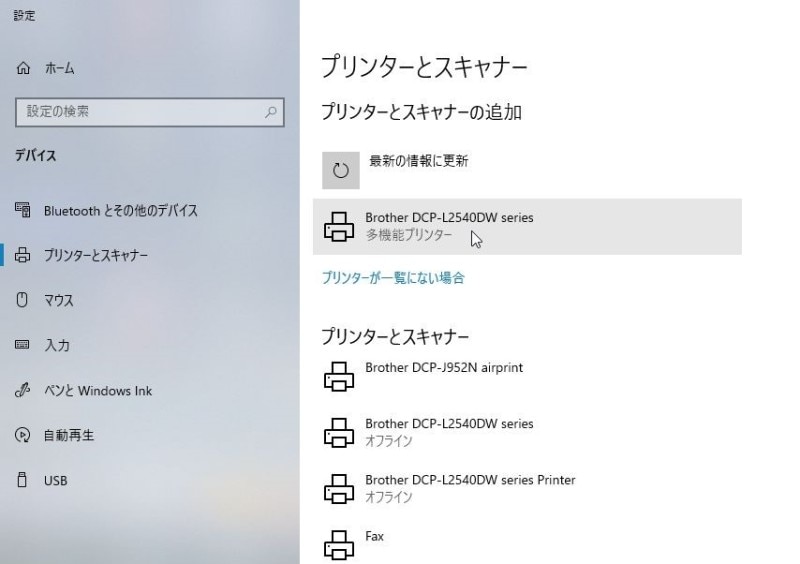Open the 入力 settings page
This screenshot has width=800, height=564.
tap(57, 345)
